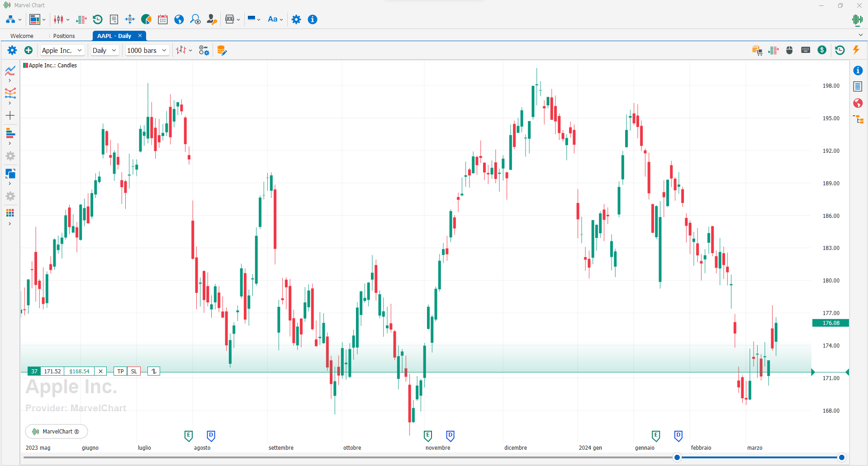Toggle the chart toolbar order book ladder icon
This screenshot has height=466, width=868.
pyautogui.click(x=773, y=50)
